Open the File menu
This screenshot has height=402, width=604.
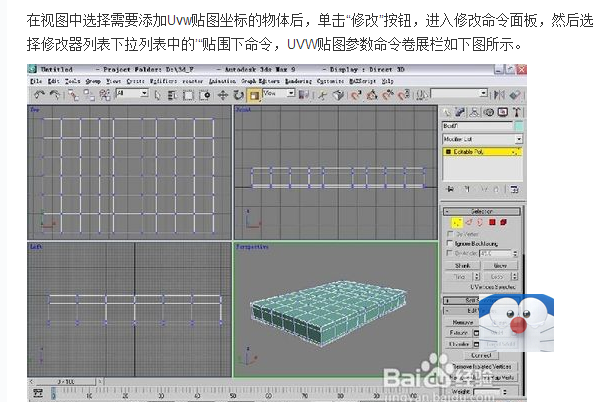[x=36, y=81]
